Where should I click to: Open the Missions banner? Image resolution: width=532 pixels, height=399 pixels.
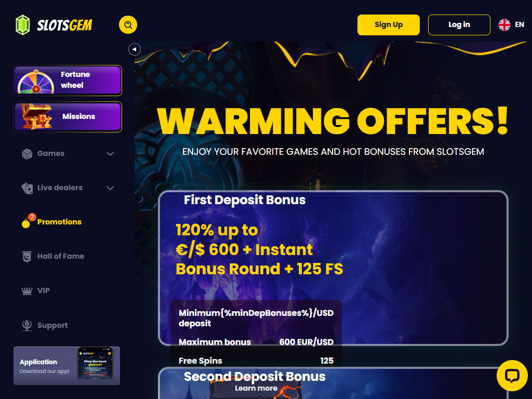coord(68,117)
